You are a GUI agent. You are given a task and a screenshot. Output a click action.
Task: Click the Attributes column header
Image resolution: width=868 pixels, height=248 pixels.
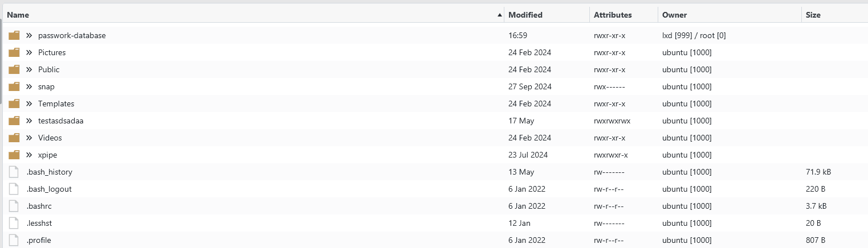[613, 15]
